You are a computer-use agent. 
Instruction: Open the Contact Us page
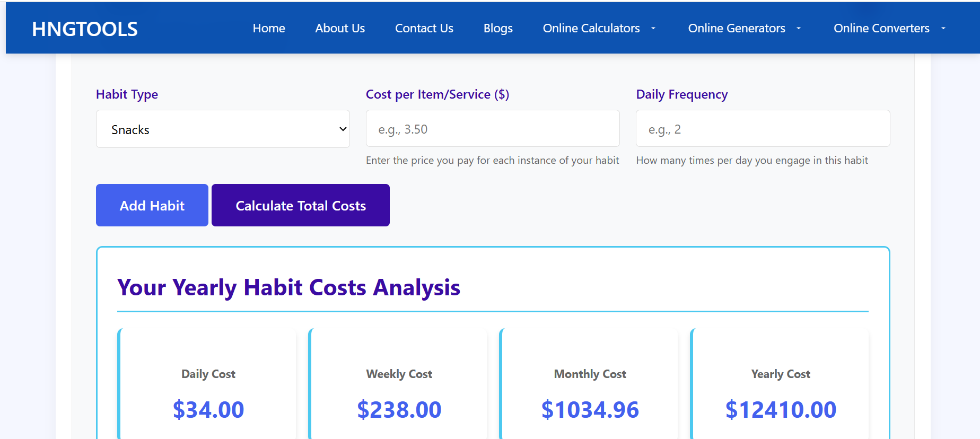(x=424, y=28)
